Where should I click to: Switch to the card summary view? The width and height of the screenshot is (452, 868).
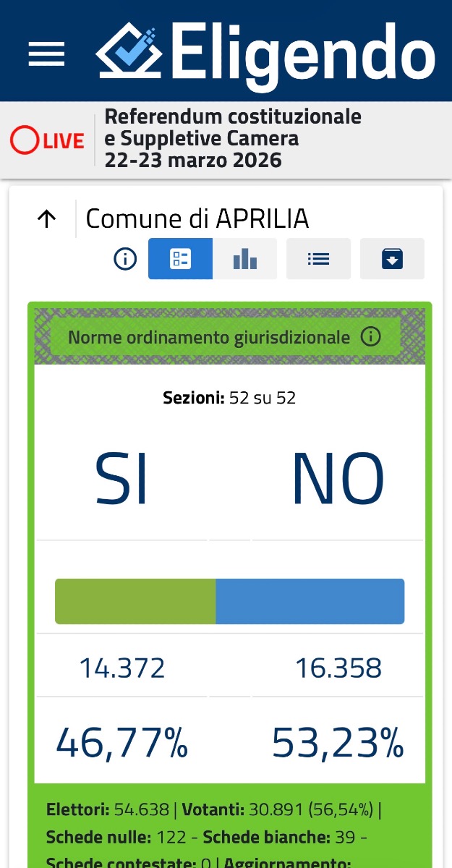pos(180,259)
